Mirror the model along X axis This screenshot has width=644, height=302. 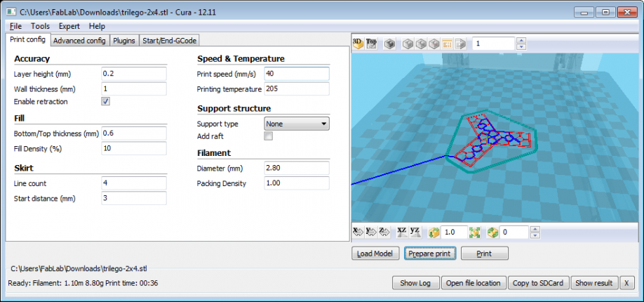pyautogui.click(x=358, y=232)
